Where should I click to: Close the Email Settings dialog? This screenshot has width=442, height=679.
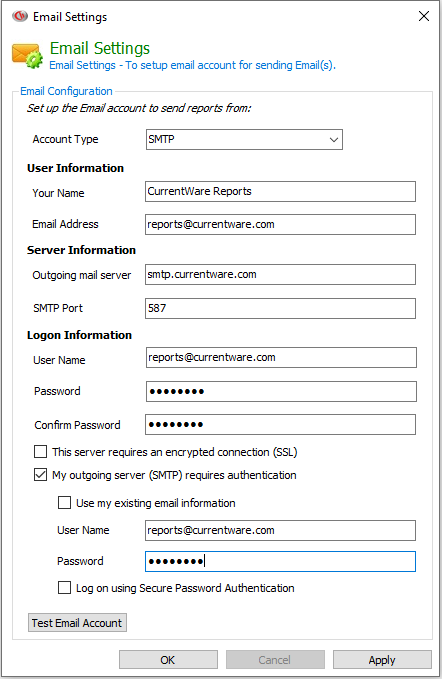(424, 16)
